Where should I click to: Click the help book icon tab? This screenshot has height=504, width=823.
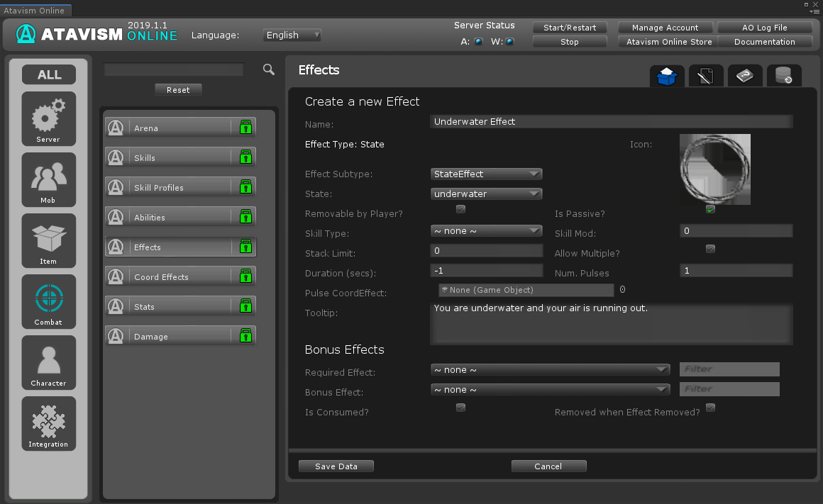pyautogui.click(x=744, y=76)
